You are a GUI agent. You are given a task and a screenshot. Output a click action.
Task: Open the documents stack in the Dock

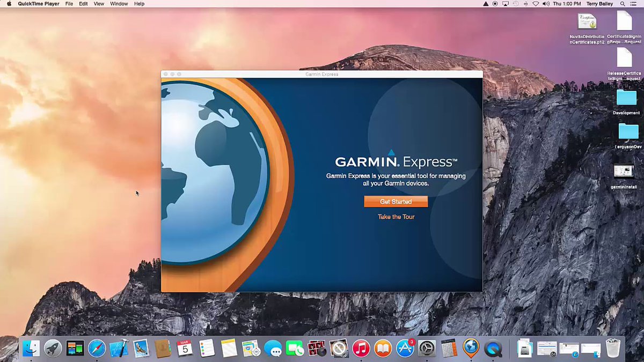tap(525, 349)
